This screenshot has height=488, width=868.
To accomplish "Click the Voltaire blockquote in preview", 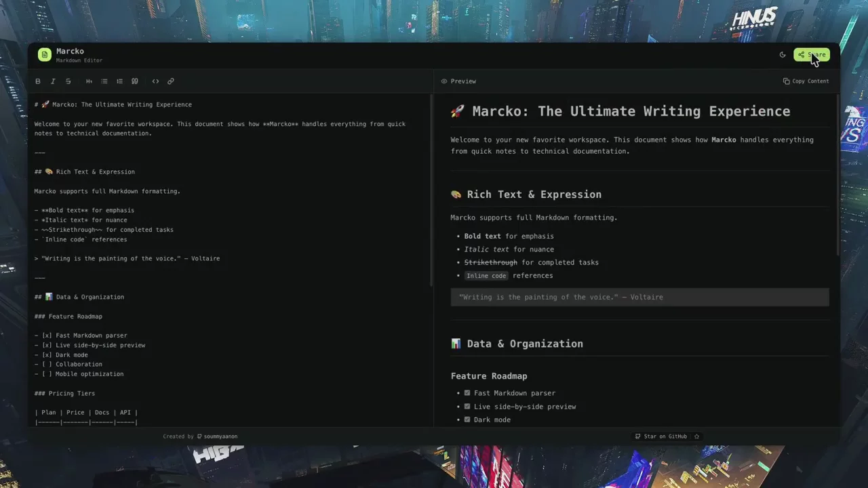I will 639,297.
